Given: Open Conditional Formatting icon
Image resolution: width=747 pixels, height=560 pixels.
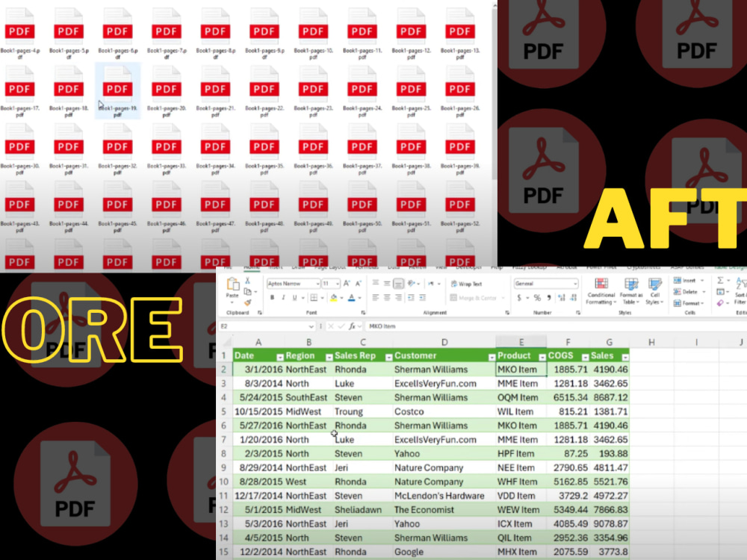Looking at the screenshot, I should 601,284.
